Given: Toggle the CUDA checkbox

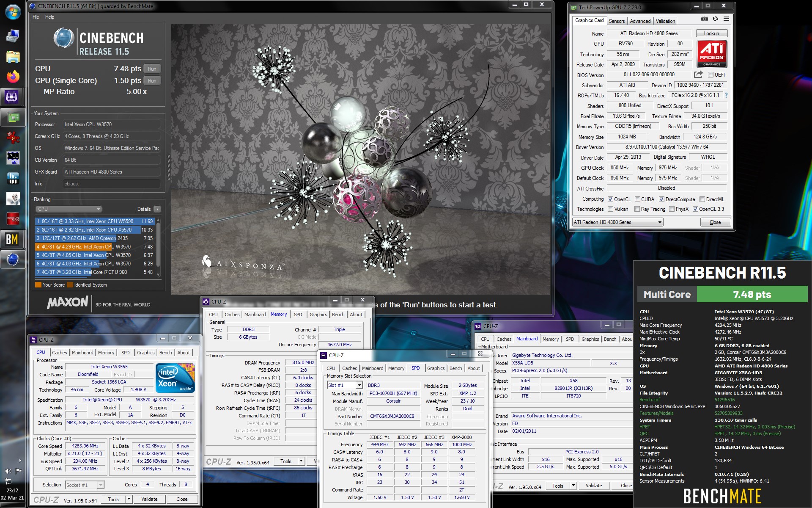Looking at the screenshot, I should pyautogui.click(x=637, y=199).
